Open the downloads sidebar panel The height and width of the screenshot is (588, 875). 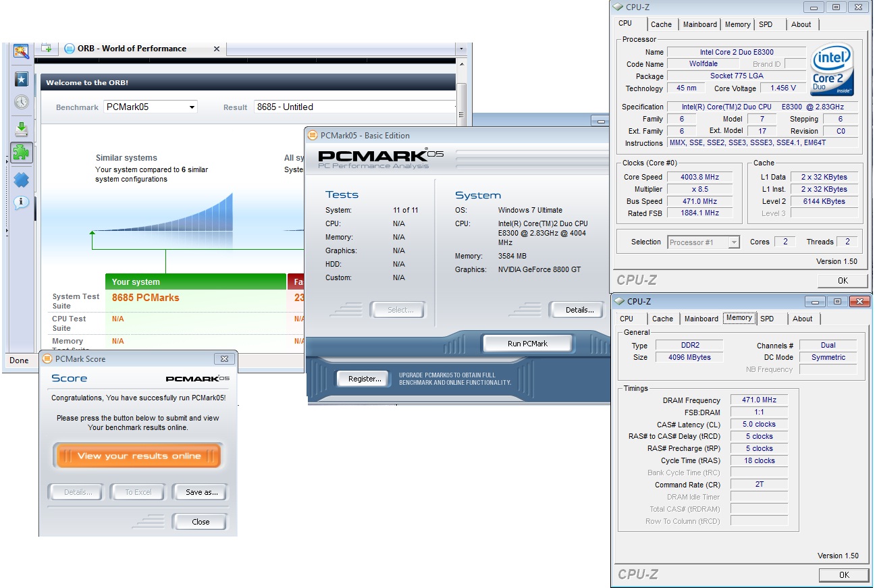click(21, 129)
